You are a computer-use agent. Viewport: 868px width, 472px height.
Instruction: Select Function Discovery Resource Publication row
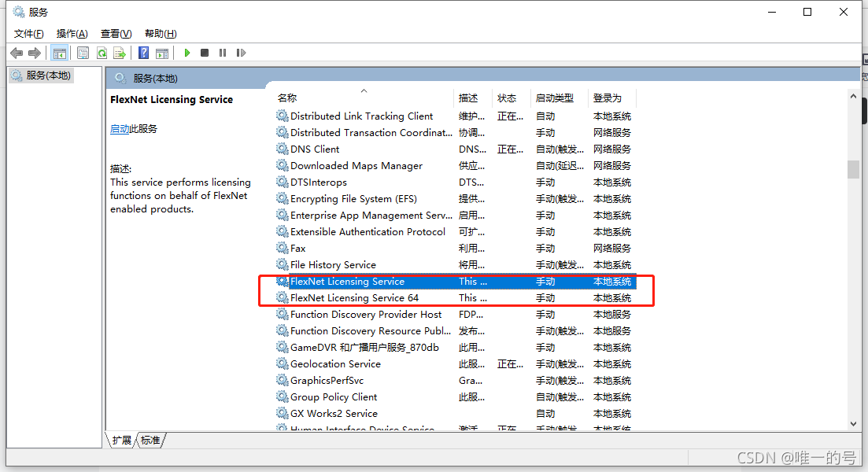456,331
